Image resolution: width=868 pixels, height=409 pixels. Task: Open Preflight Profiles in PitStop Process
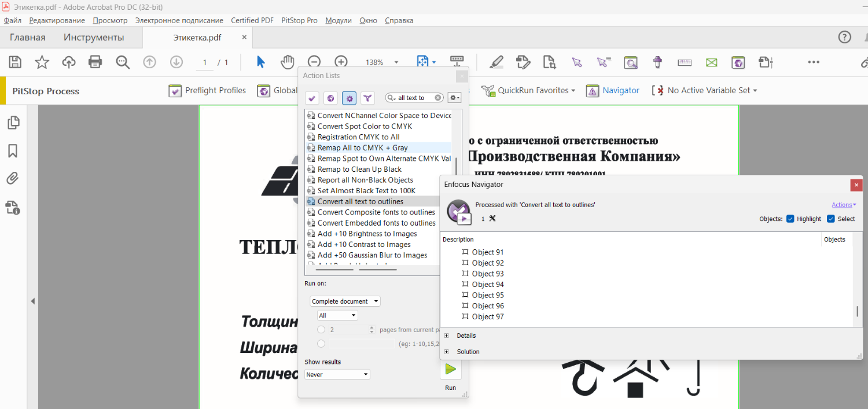207,90
